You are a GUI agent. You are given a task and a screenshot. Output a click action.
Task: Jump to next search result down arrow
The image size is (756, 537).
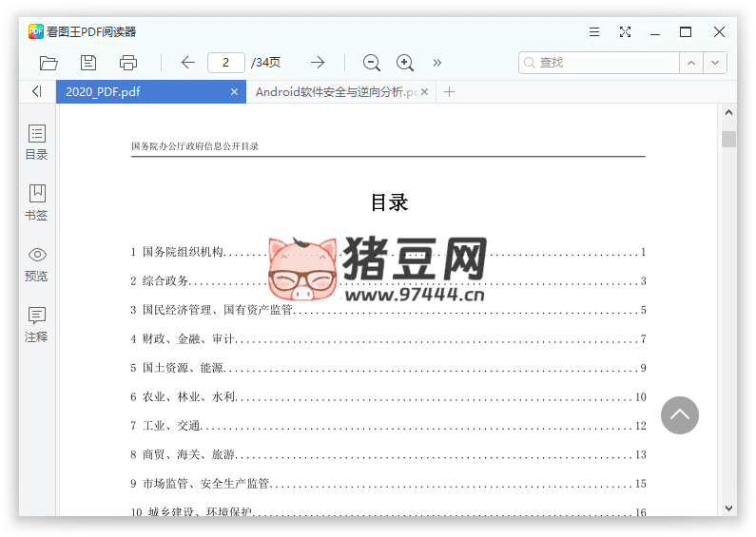(715, 63)
